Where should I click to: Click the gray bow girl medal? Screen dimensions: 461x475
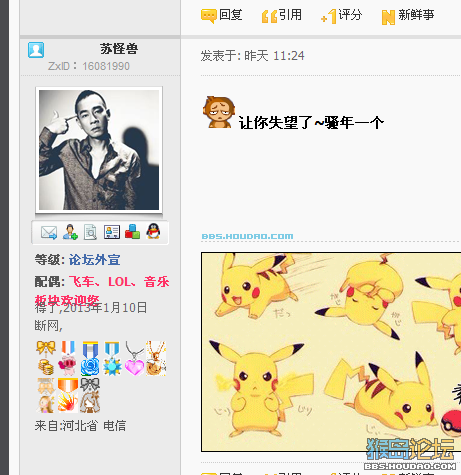(90, 395)
